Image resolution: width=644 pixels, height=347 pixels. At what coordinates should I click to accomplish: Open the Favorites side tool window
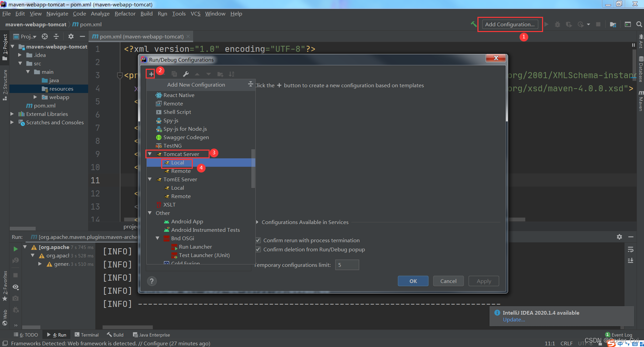tap(5, 286)
